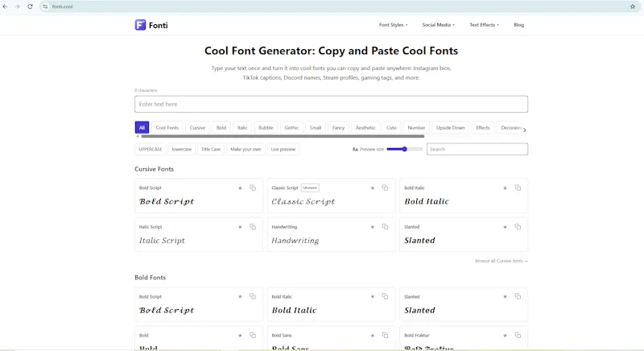This screenshot has height=351, width=644.
Task: Open the Blog page
Action: pos(518,25)
